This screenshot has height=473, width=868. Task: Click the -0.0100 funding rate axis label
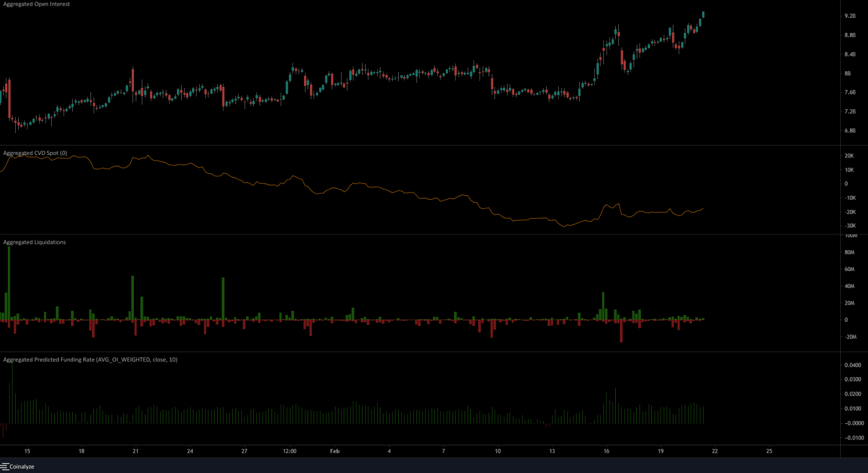(x=854, y=438)
